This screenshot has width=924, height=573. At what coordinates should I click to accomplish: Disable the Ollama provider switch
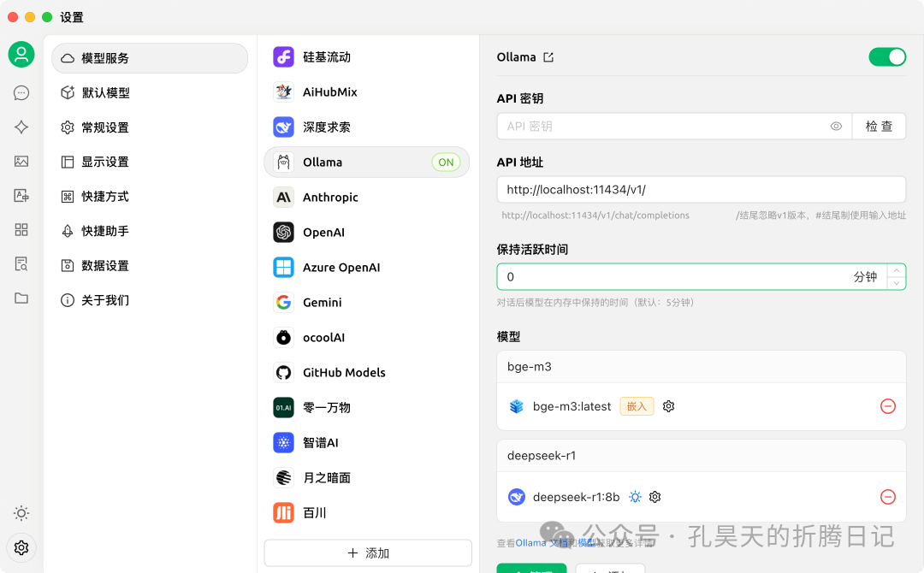pos(887,57)
